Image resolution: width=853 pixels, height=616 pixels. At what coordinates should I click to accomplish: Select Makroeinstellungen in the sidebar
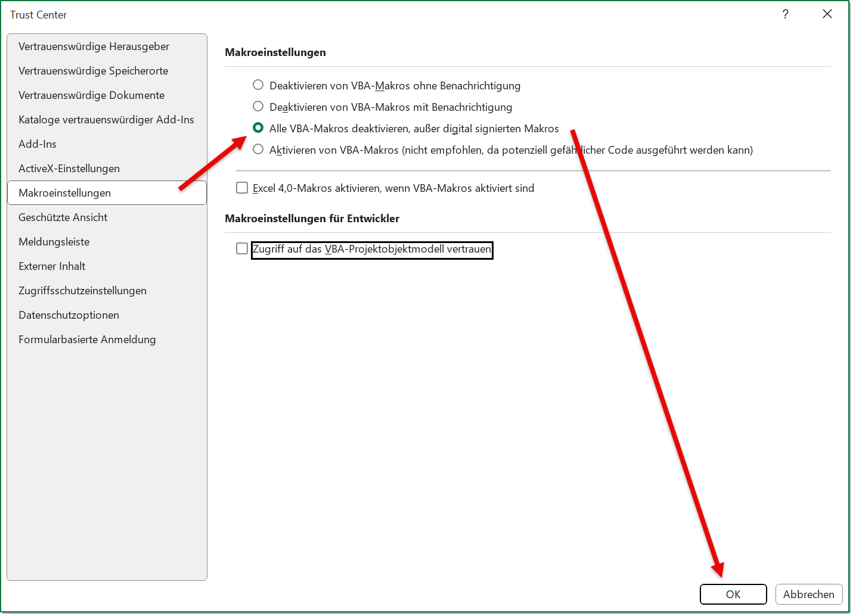point(64,193)
